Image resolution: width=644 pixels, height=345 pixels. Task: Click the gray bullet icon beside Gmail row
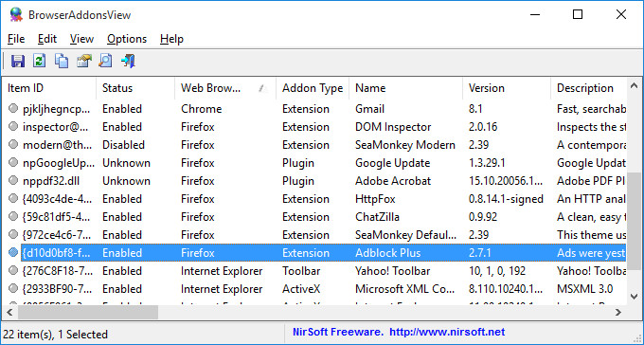click(13, 108)
